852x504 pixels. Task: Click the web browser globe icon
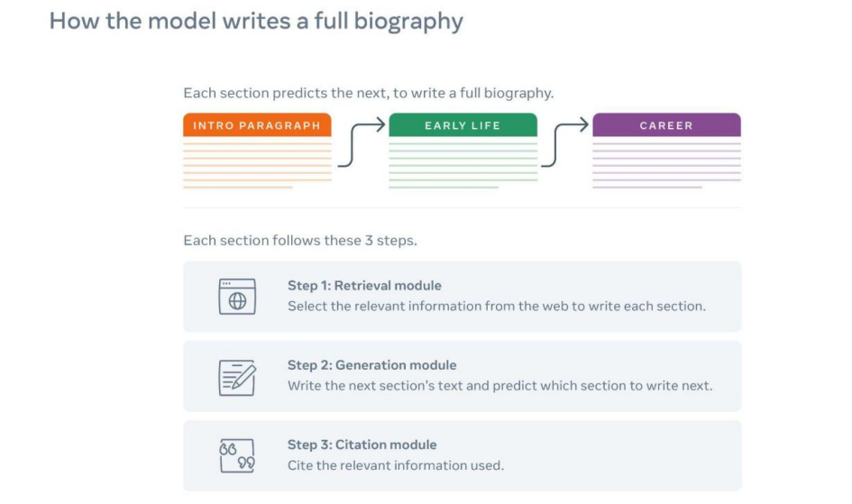[x=237, y=297]
